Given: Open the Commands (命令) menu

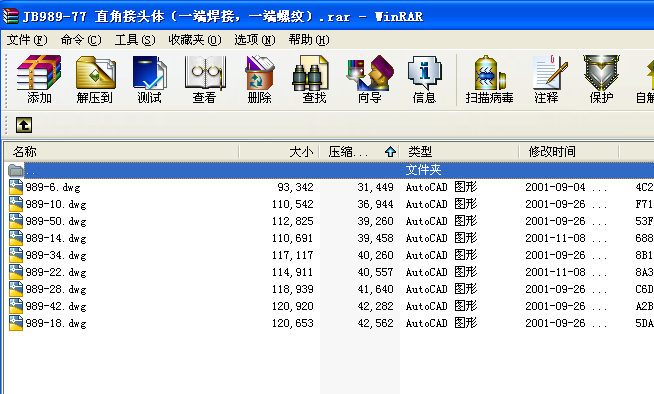Looking at the screenshot, I should click(80, 40).
